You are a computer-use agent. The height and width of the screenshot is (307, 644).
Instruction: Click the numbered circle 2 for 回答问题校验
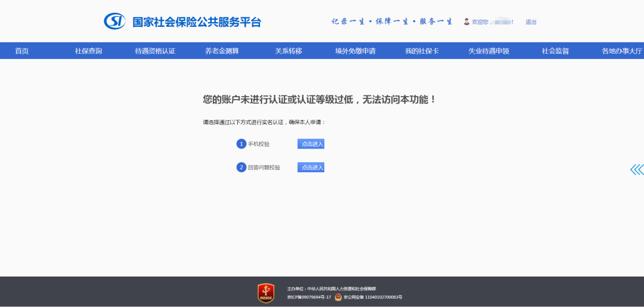(241, 168)
